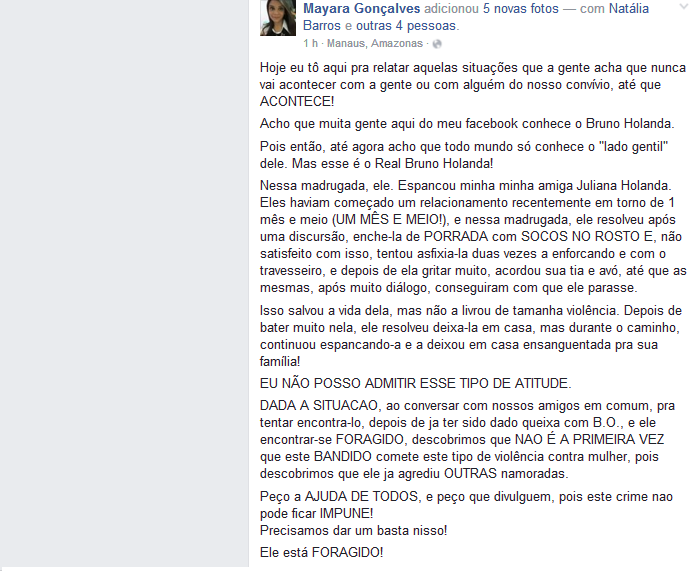Open the "5 novas fotos" link
695x571 pixels.
coord(521,8)
